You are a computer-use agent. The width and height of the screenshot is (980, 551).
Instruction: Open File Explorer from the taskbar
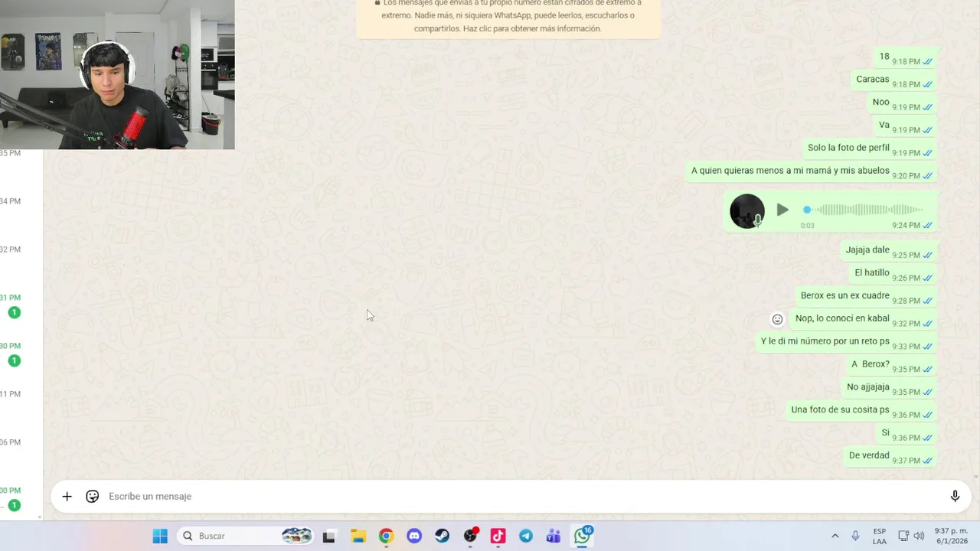[x=358, y=536]
